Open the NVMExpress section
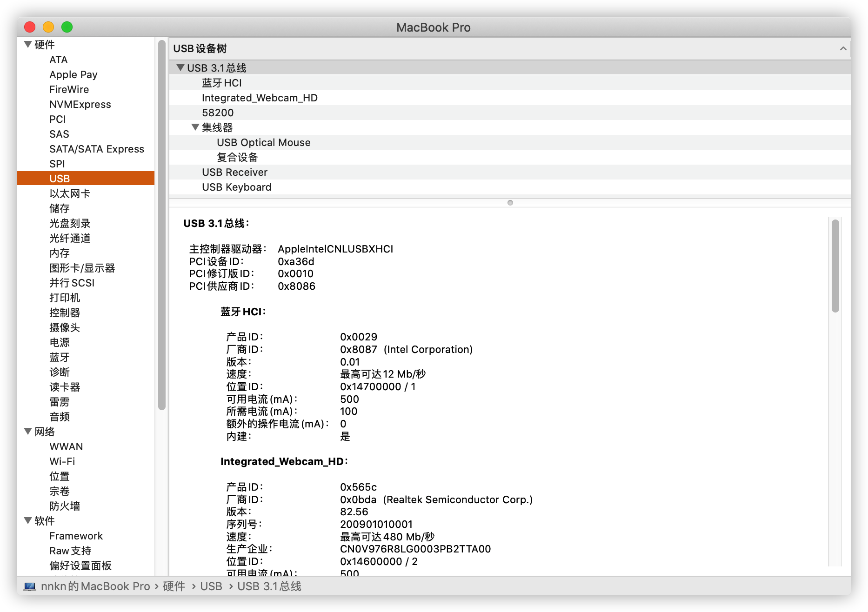Viewport: 868px width, 612px height. pos(80,104)
